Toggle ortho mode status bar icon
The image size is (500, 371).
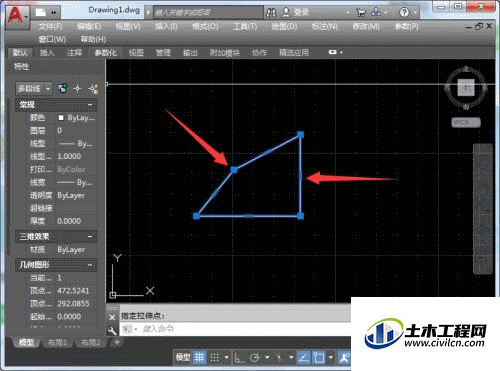[x=238, y=358]
